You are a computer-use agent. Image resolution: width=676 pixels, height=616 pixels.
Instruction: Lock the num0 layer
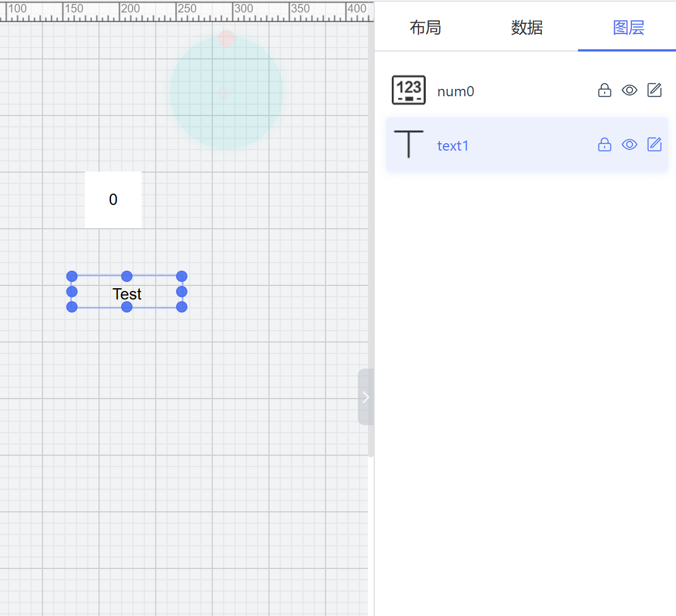[605, 91]
